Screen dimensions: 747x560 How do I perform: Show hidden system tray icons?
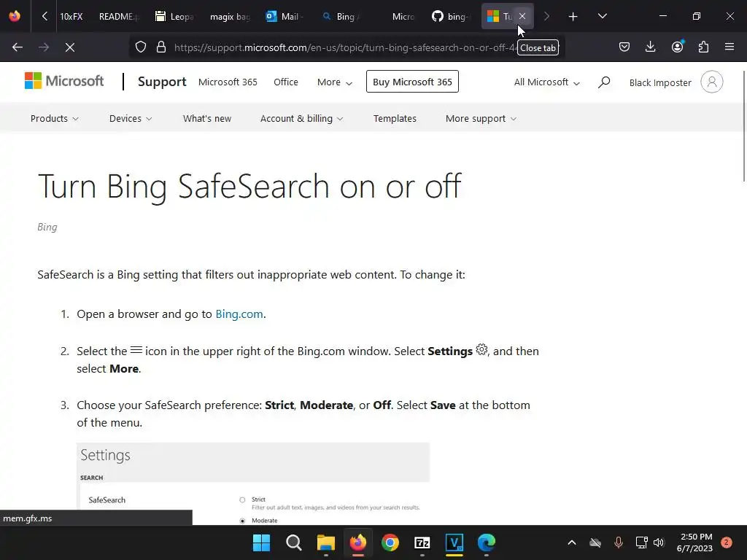[x=572, y=542]
